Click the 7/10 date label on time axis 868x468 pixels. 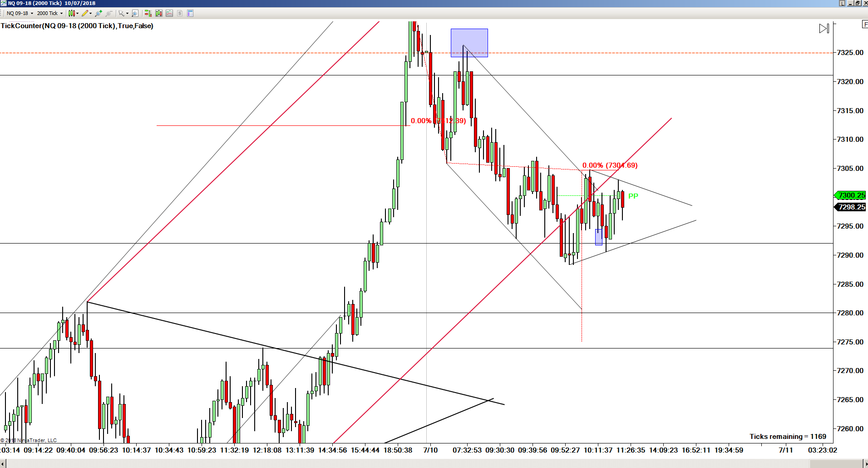tap(430, 450)
